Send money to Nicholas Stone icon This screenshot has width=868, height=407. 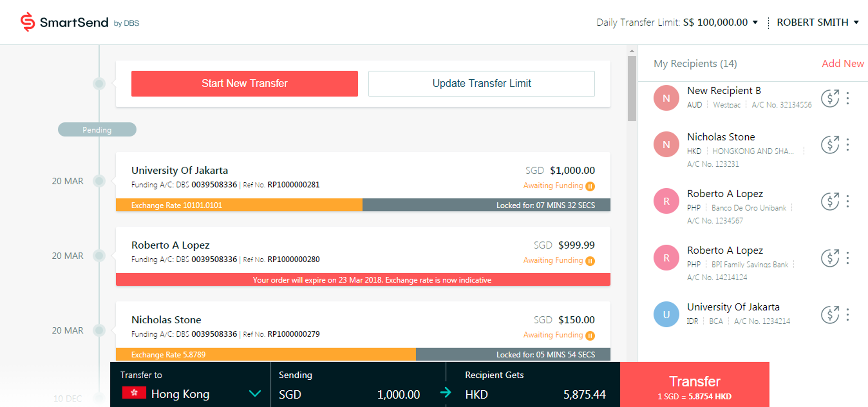(x=830, y=145)
